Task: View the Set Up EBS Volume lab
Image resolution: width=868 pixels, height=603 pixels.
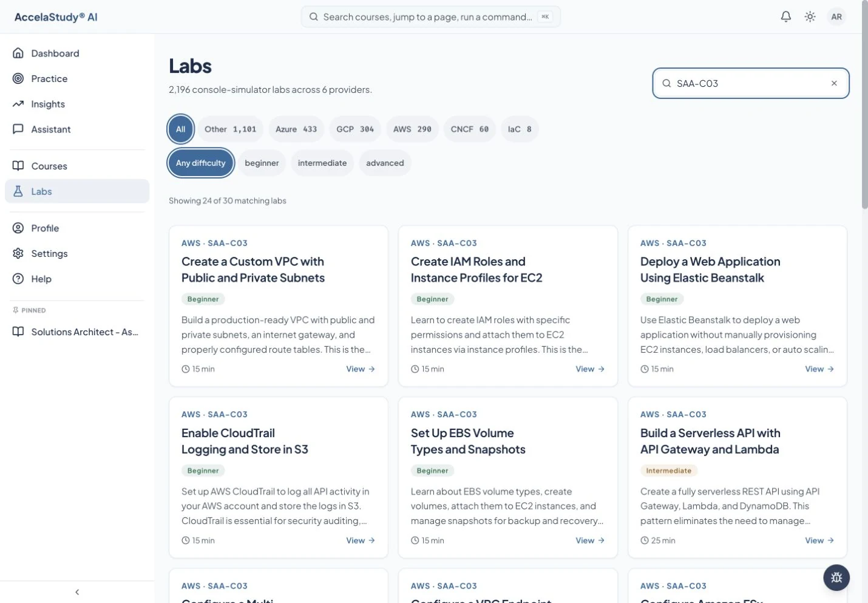Action: 590,540
